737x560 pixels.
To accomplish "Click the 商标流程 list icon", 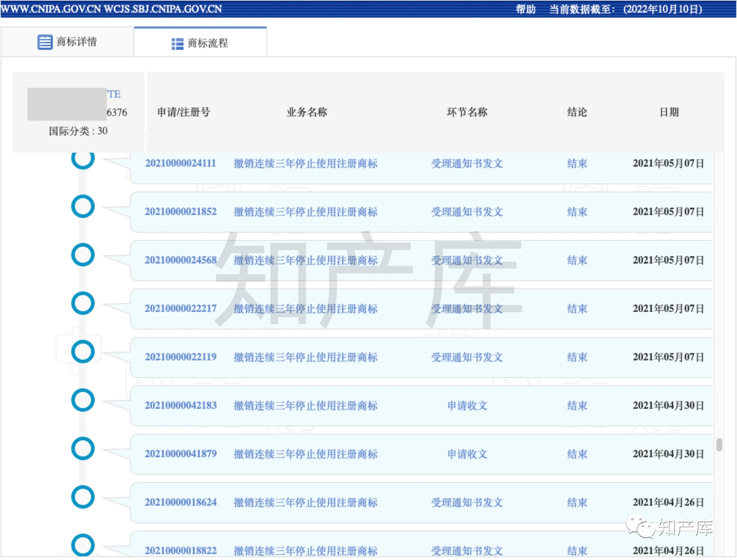I will 177,44.
